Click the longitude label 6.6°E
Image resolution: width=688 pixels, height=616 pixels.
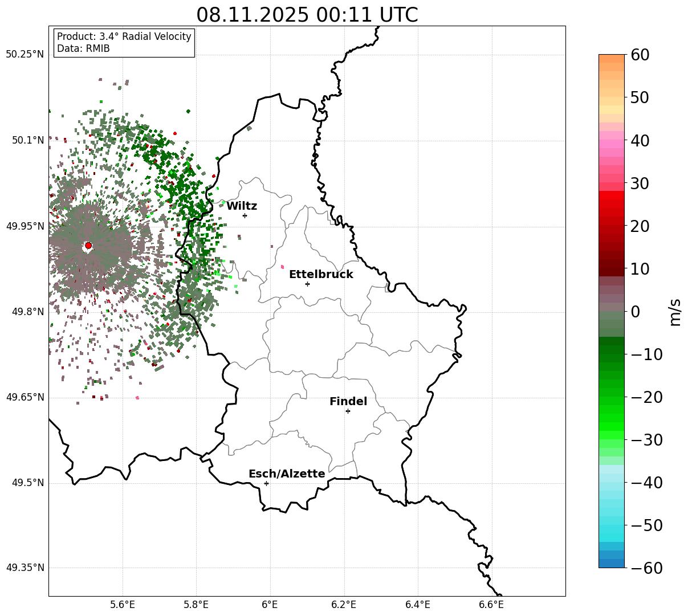coord(491,605)
